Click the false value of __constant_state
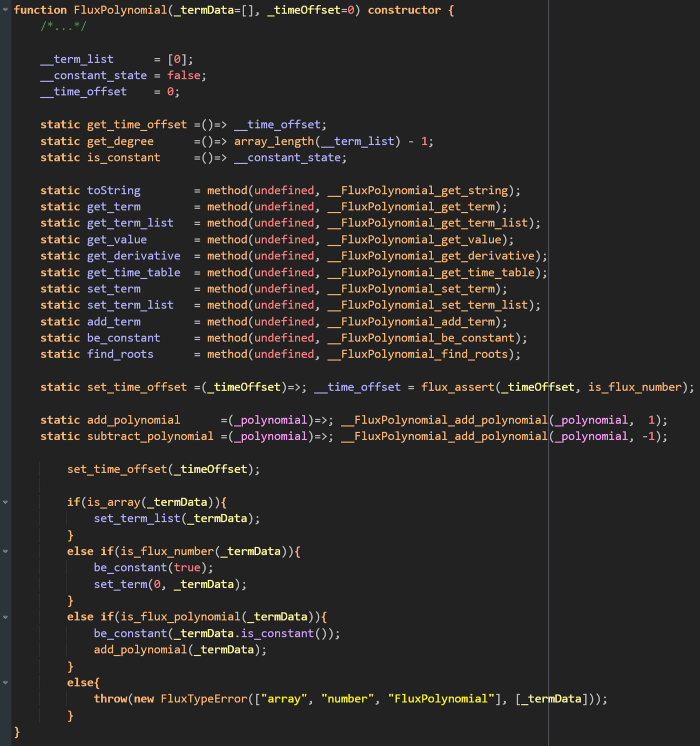Screen dimensions: 700x746 (x=184, y=75)
